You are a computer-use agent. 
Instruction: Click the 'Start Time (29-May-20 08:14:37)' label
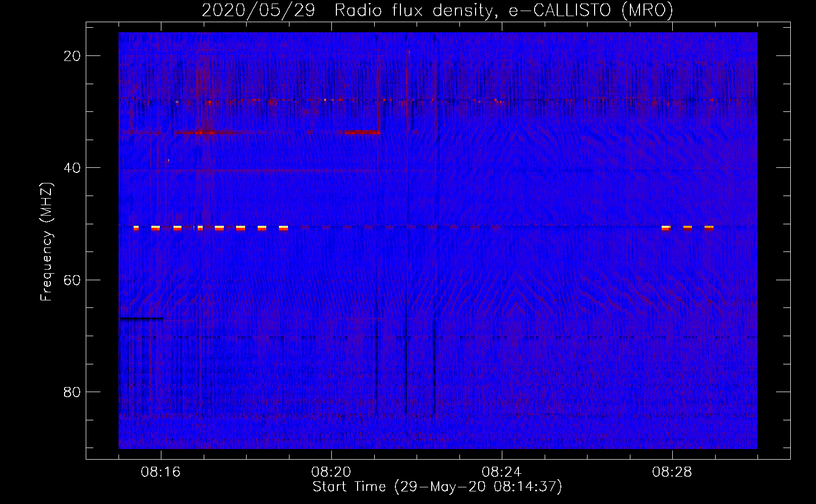(x=437, y=487)
